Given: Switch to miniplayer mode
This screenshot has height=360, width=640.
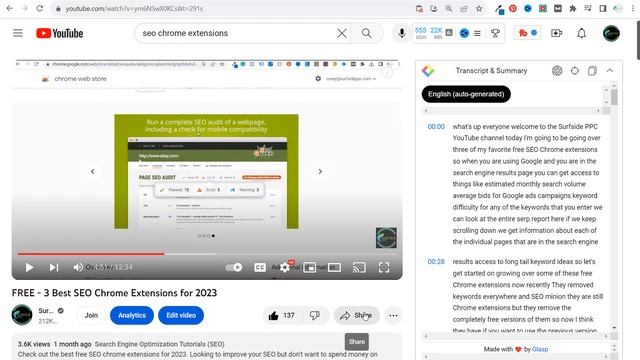Looking at the screenshot, I should (x=309, y=267).
